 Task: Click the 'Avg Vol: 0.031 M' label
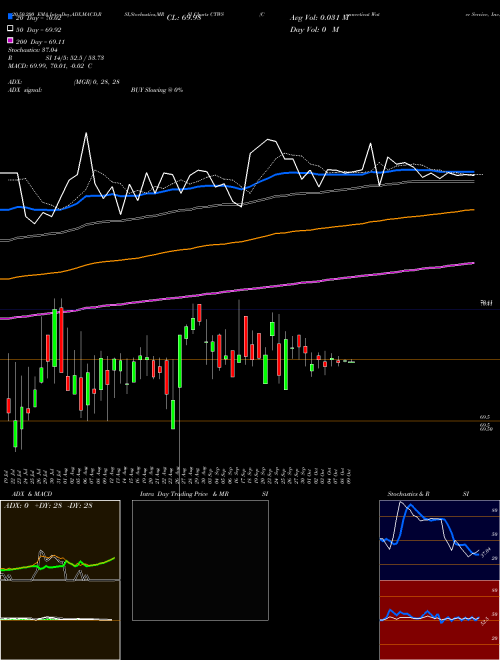coord(319,18)
